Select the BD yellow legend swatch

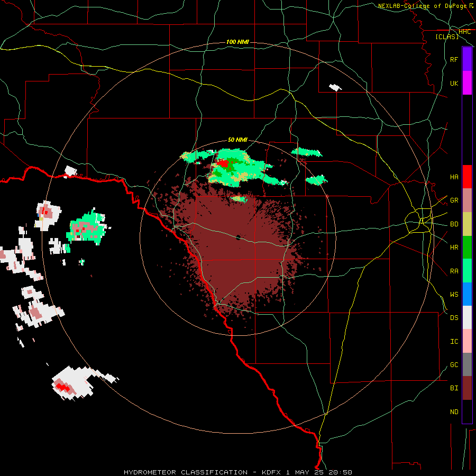click(467, 224)
